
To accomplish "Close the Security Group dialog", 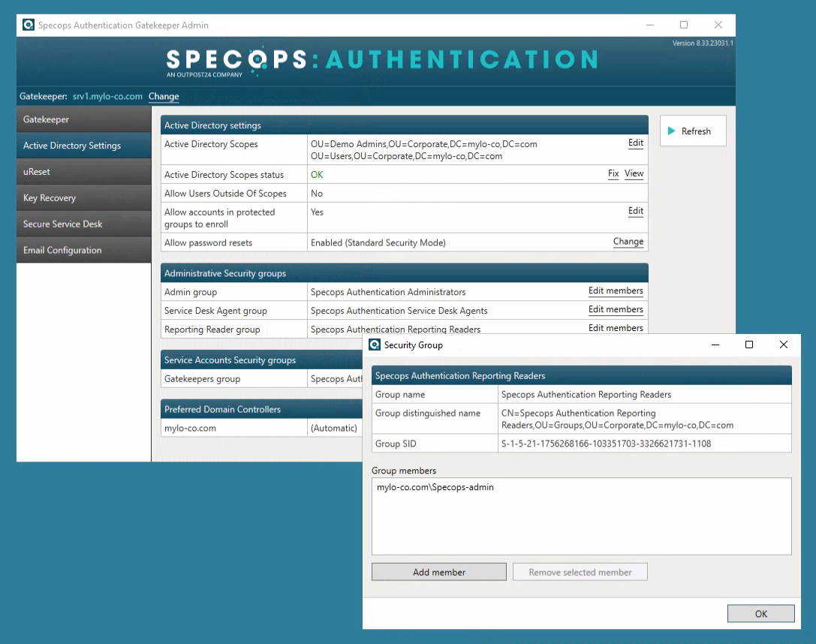I will 783,345.
